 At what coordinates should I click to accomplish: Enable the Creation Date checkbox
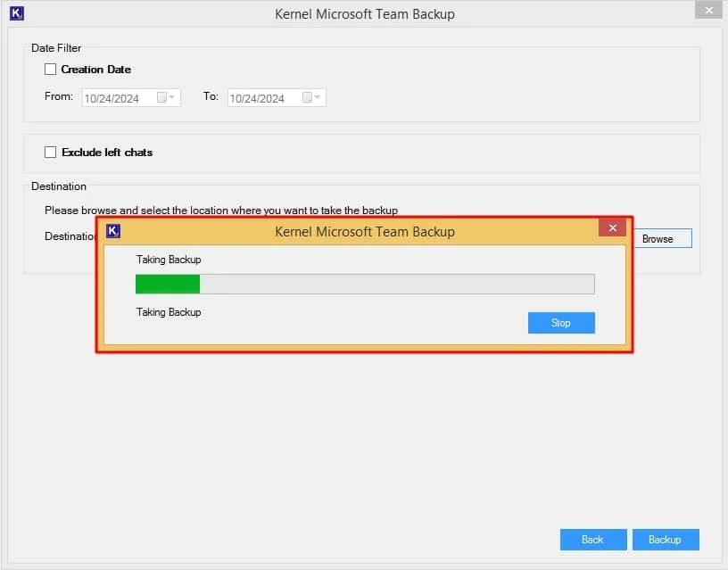pos(50,70)
